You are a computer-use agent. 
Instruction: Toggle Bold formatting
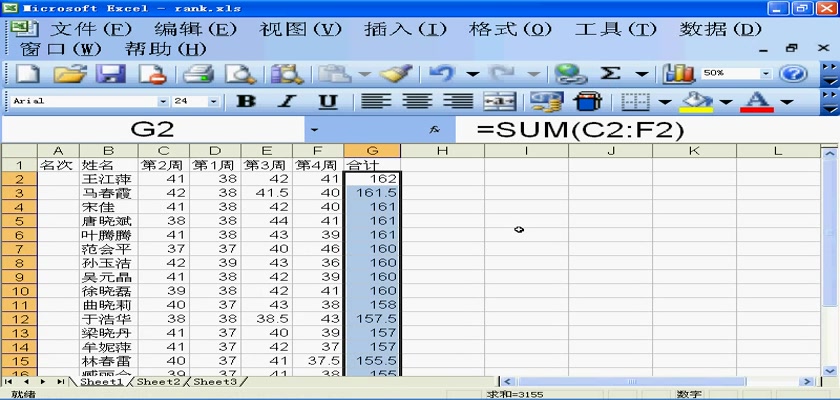[246, 101]
